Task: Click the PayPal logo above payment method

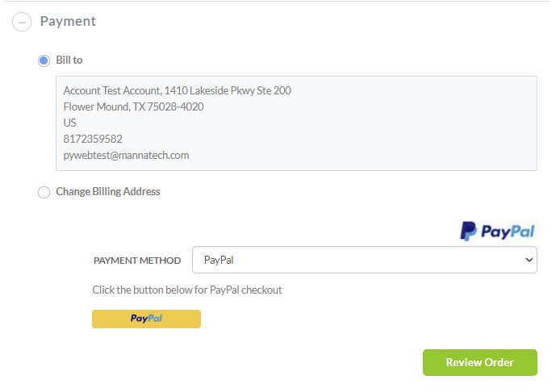Action: [497, 231]
